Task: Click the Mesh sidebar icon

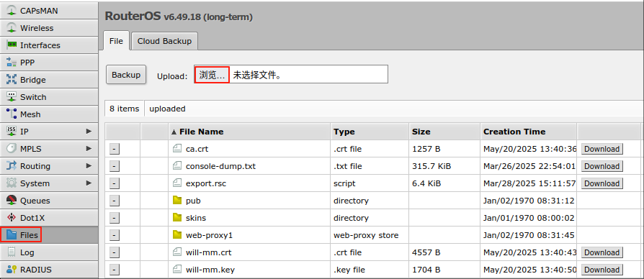Action: (12, 114)
